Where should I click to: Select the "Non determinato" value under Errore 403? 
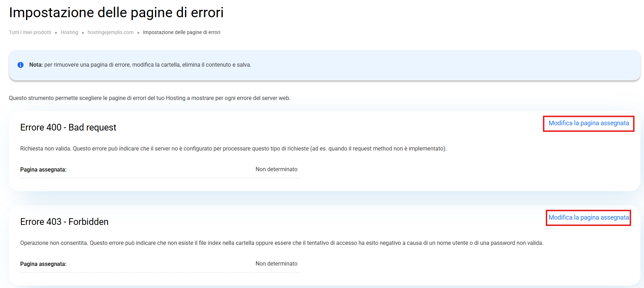276,264
